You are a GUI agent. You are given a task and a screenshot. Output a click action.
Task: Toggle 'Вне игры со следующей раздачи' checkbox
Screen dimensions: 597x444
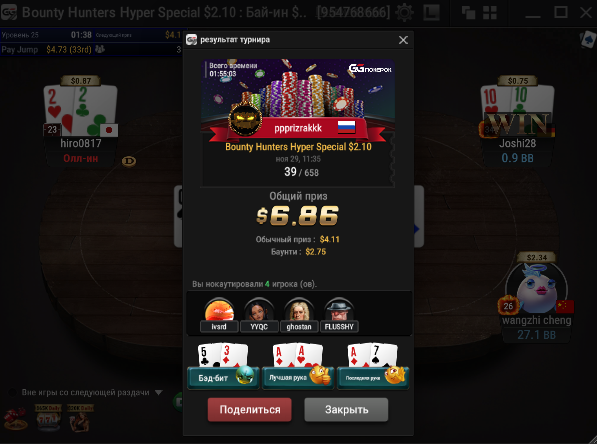click(12, 392)
